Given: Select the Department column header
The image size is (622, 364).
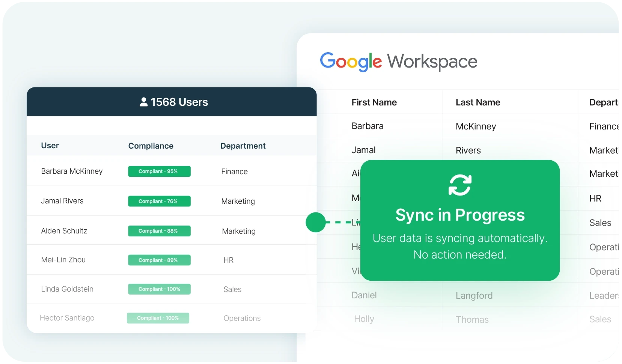Looking at the screenshot, I should (x=243, y=146).
